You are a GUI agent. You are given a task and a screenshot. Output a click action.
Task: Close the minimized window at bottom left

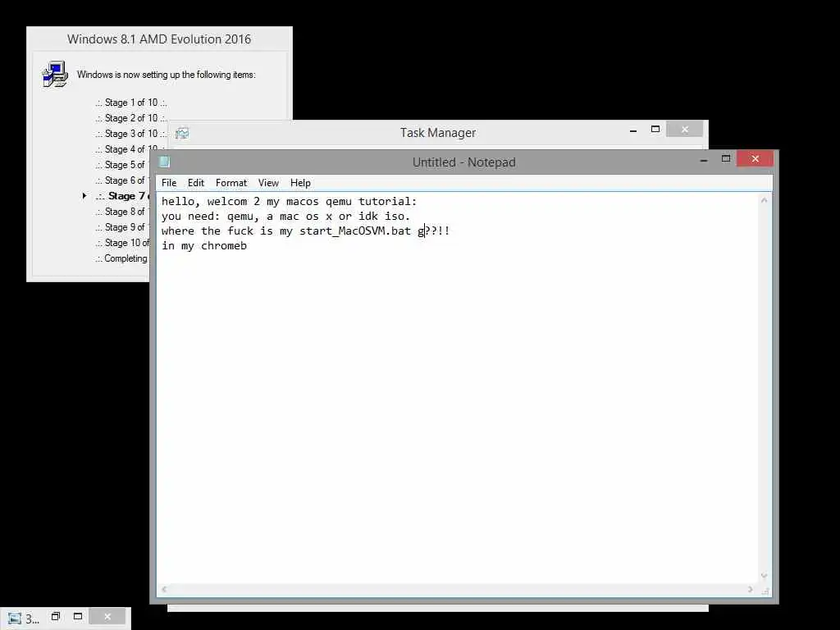107,617
